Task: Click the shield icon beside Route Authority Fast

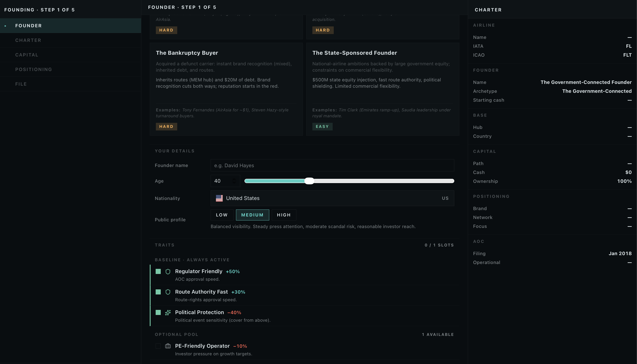Action: [168, 292]
